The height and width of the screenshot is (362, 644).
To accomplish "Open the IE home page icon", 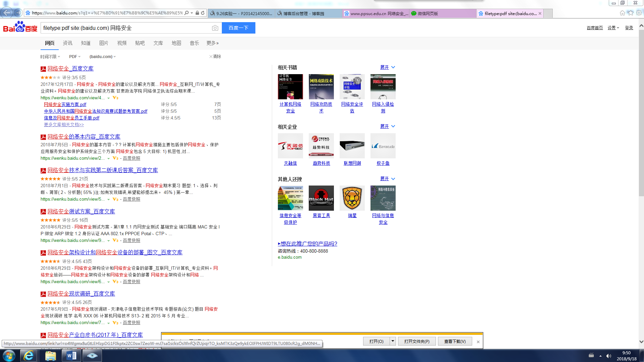I will pyautogui.click(x=622, y=13).
